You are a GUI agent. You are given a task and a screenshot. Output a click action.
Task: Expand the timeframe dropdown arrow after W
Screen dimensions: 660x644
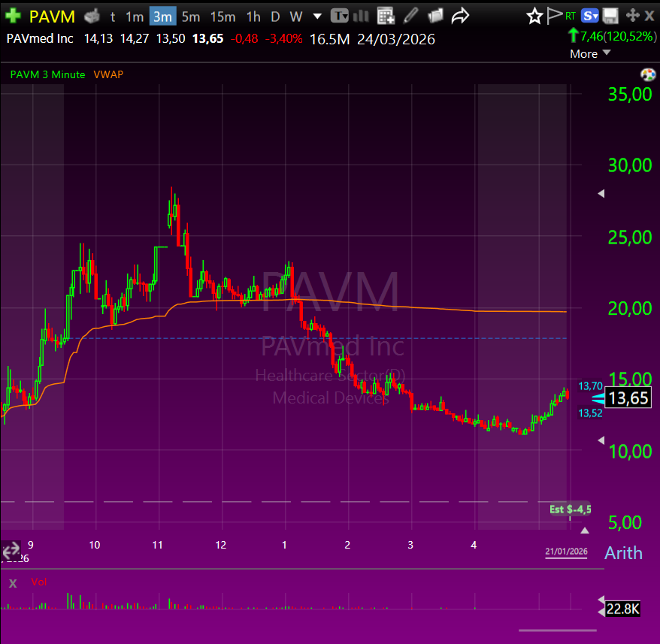(x=316, y=16)
